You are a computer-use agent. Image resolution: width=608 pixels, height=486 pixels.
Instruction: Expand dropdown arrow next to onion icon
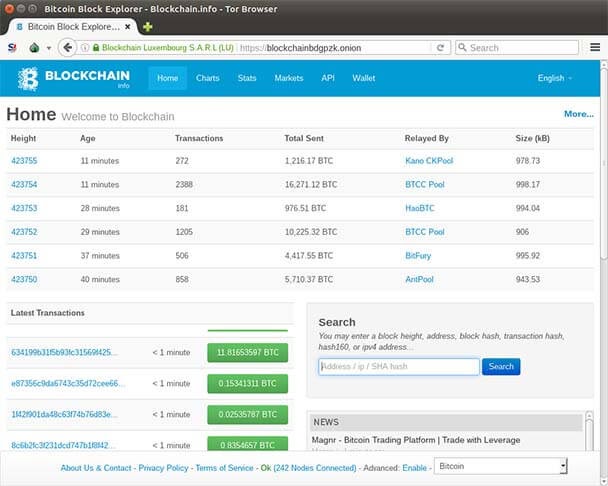pos(49,48)
